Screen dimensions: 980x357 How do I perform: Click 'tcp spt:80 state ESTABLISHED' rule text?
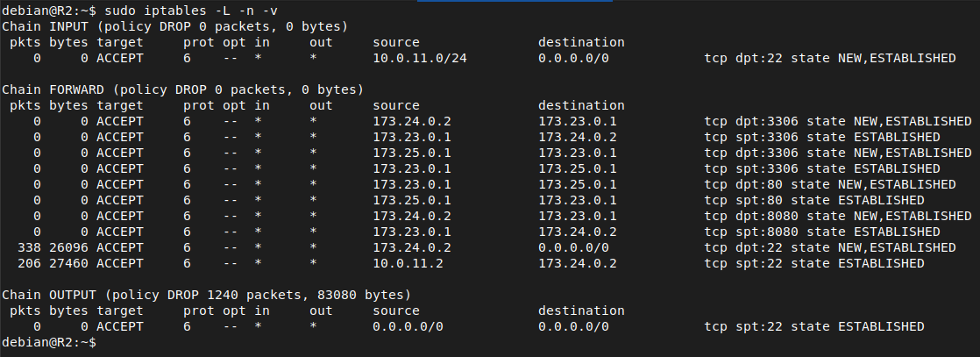pos(814,200)
